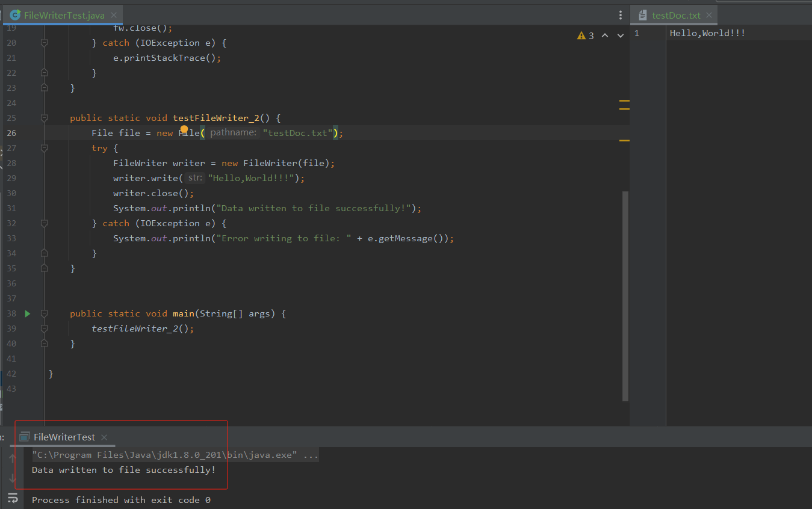Click the pathname: parameter hint on line 26

tap(234, 133)
